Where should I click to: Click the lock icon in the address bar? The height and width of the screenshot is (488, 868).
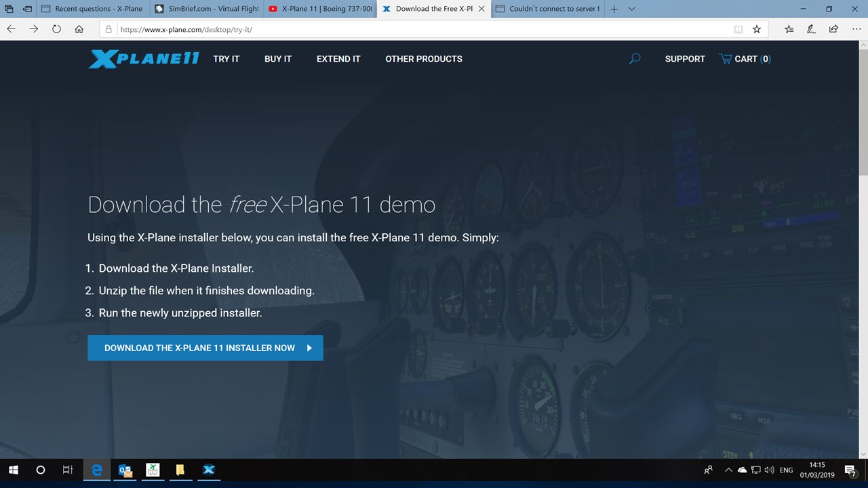point(108,30)
